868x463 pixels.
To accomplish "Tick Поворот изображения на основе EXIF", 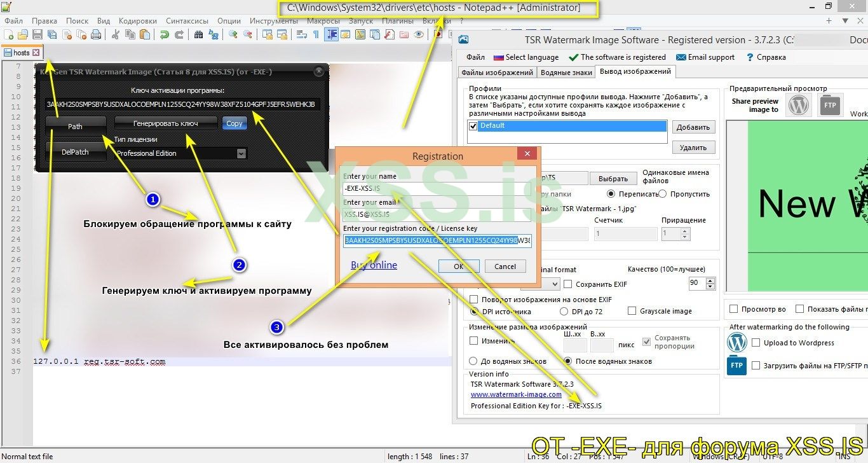I will tap(473, 300).
